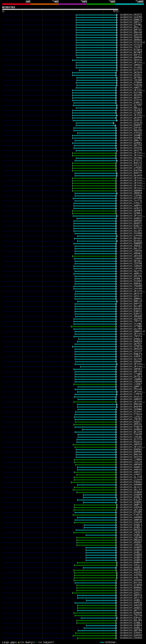Image resolution: width=146 pixels, height=644 pixels.
Task: Select the UniRef100_B4L2G7 label
Action: point(131,249)
